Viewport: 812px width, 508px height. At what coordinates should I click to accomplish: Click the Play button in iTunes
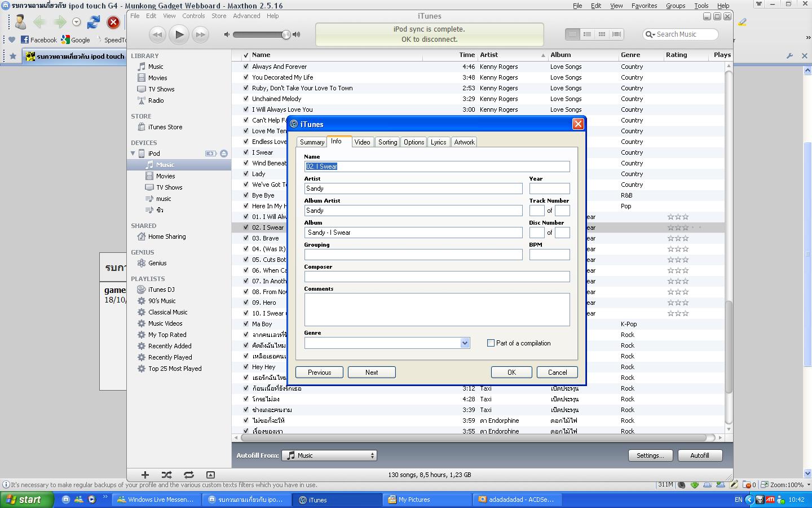click(x=179, y=34)
